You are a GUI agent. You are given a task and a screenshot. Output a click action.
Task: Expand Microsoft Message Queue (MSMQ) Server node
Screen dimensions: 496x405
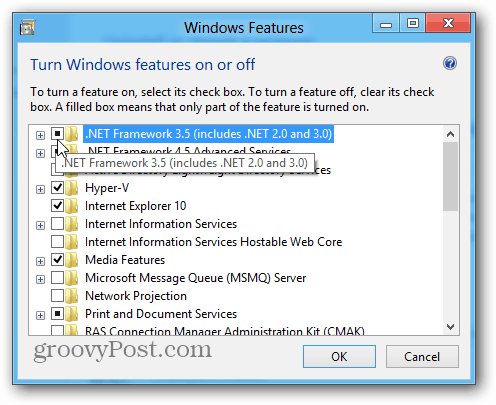(x=40, y=279)
